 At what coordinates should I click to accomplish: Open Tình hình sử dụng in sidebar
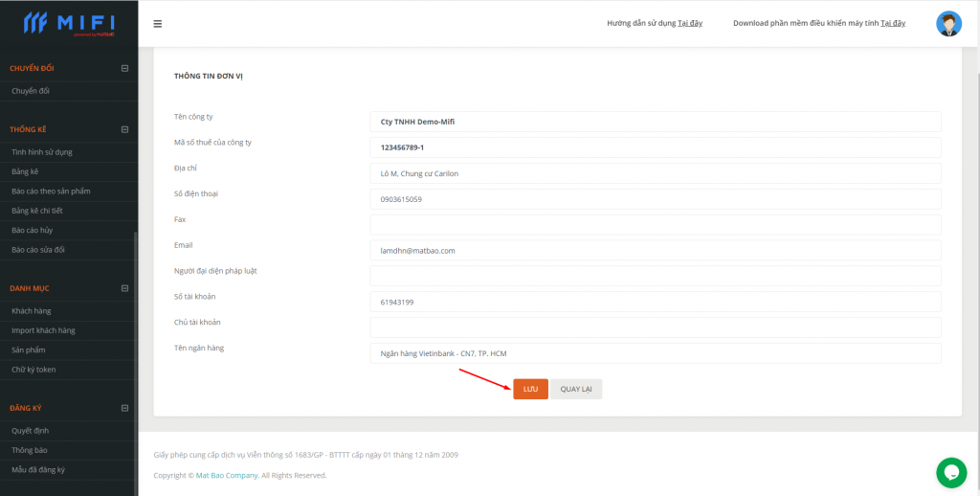[x=42, y=152]
